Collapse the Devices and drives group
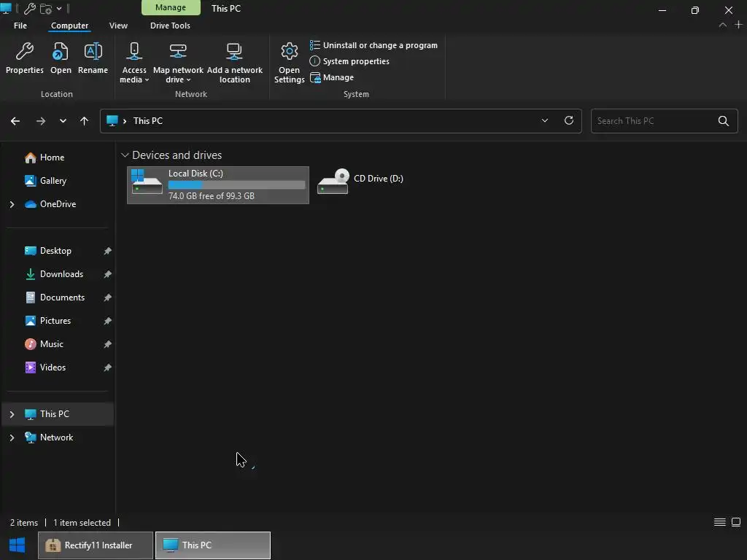 pyautogui.click(x=125, y=155)
